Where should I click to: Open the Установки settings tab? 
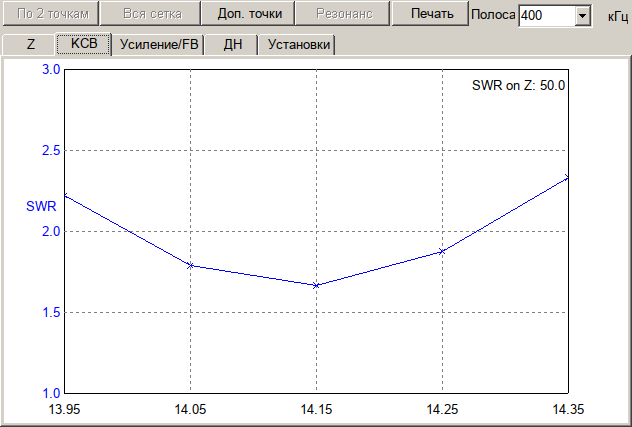click(296, 45)
